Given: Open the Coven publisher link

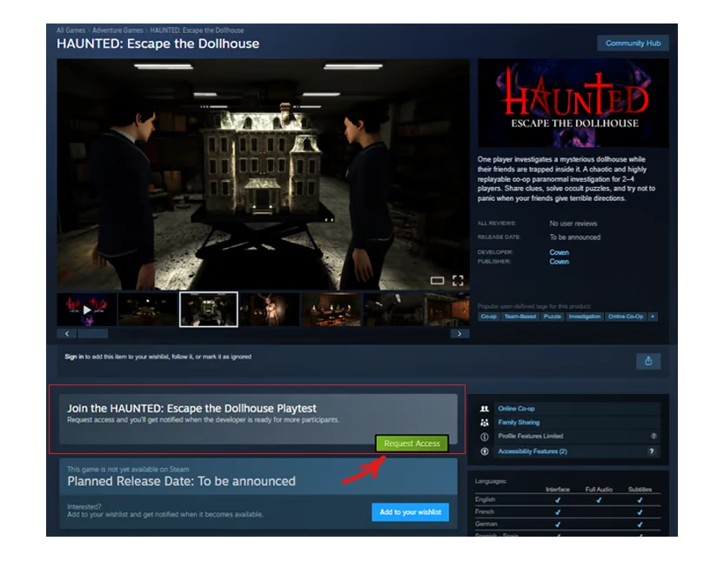Looking at the screenshot, I should (x=560, y=262).
